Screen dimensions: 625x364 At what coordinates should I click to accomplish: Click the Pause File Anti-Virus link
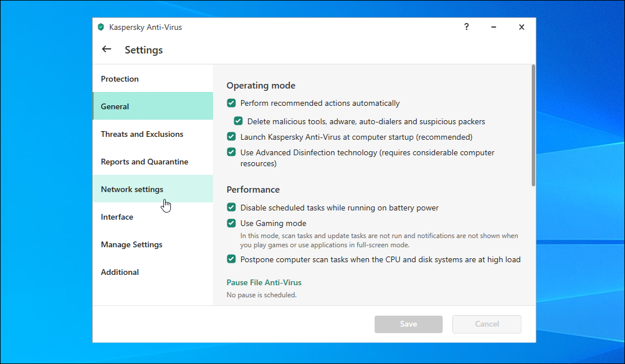tap(264, 282)
